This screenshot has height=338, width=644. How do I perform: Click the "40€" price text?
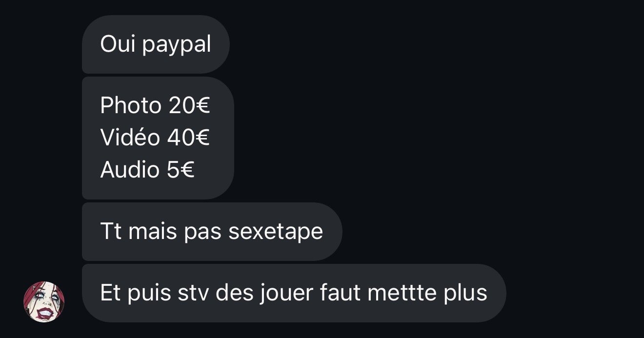[x=188, y=138]
